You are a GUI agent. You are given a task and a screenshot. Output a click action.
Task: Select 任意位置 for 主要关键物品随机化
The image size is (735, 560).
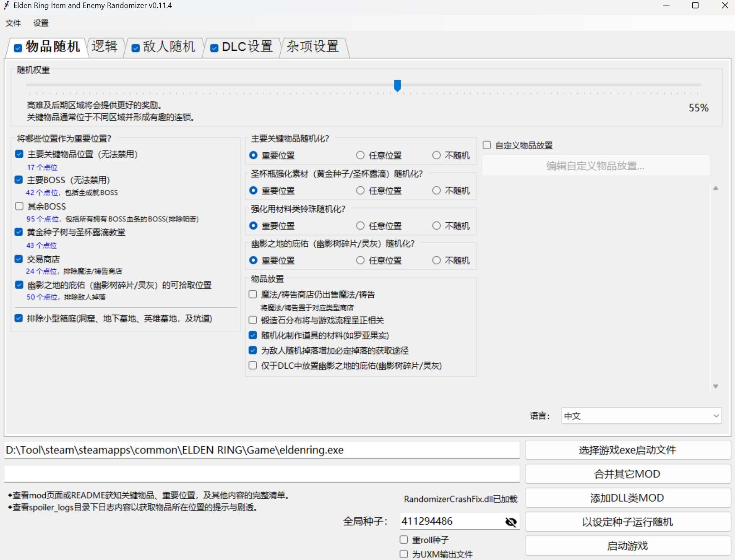pyautogui.click(x=360, y=155)
